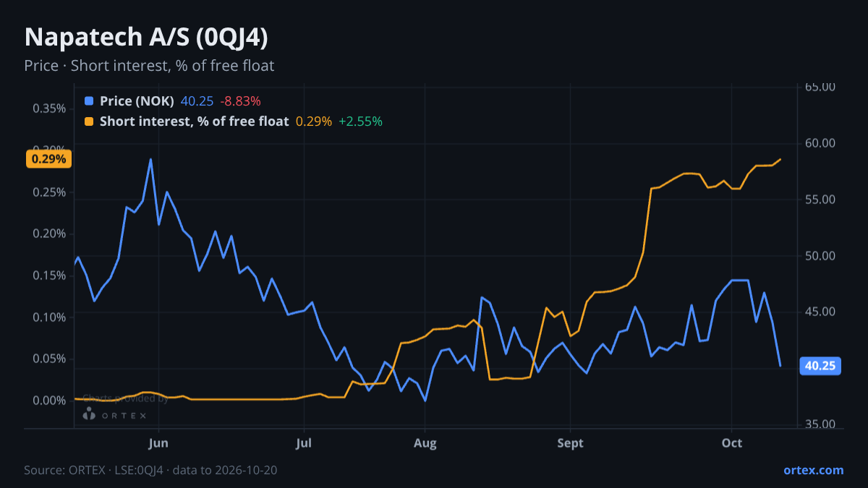
Task: Click the 35.00 right axis label
Action: (821, 424)
